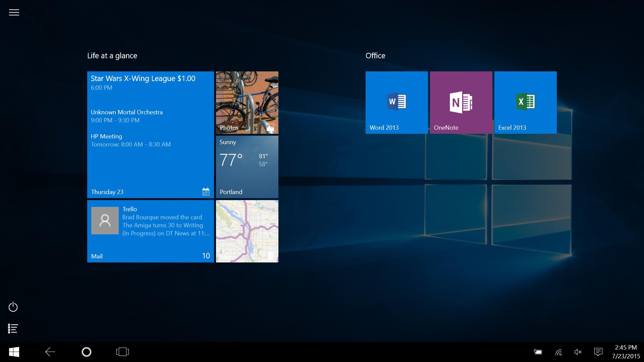
Task: Open the Maps tile
Action: (247, 231)
